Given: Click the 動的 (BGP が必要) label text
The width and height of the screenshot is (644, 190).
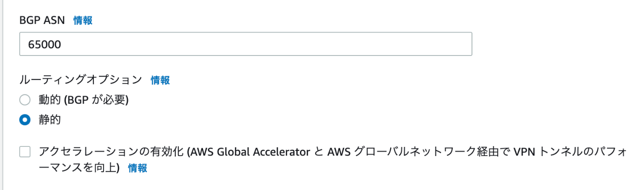Looking at the screenshot, I should coord(84,100).
